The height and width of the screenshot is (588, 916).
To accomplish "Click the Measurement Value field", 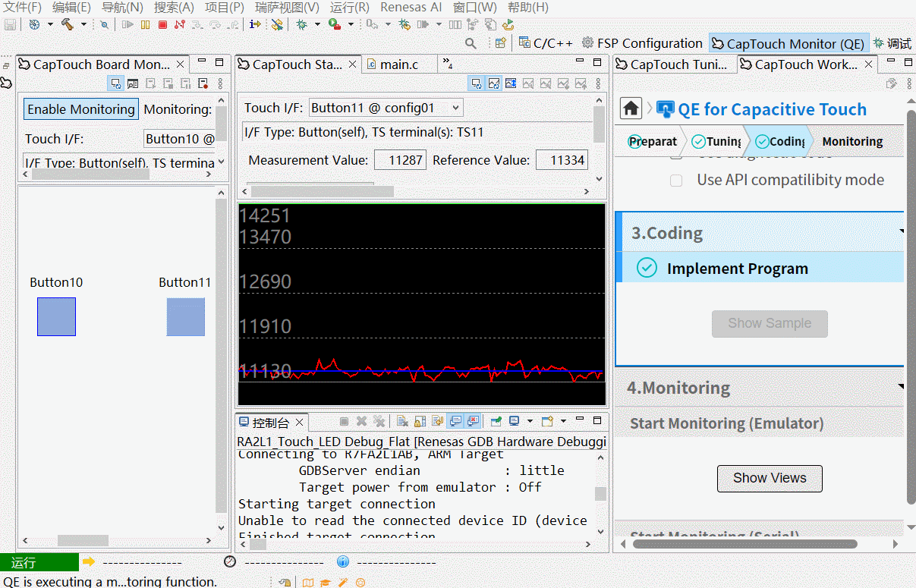I will pos(400,160).
